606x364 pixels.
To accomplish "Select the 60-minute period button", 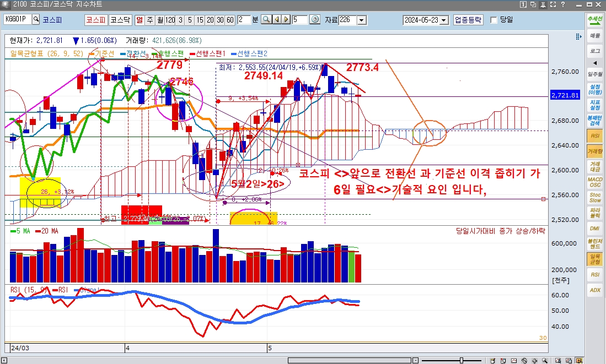I will [230, 20].
